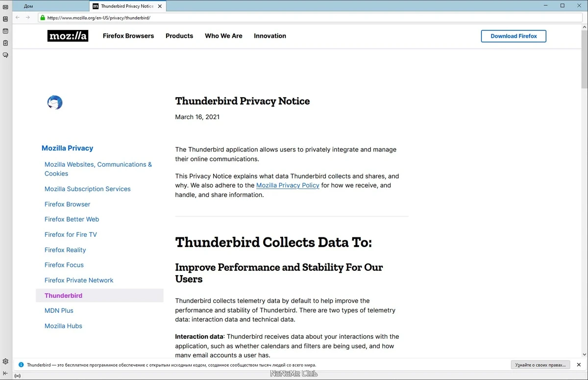Screen dimensions: 588x380
Task: Open the Firefox Browser privacy link
Action: click(68, 204)
